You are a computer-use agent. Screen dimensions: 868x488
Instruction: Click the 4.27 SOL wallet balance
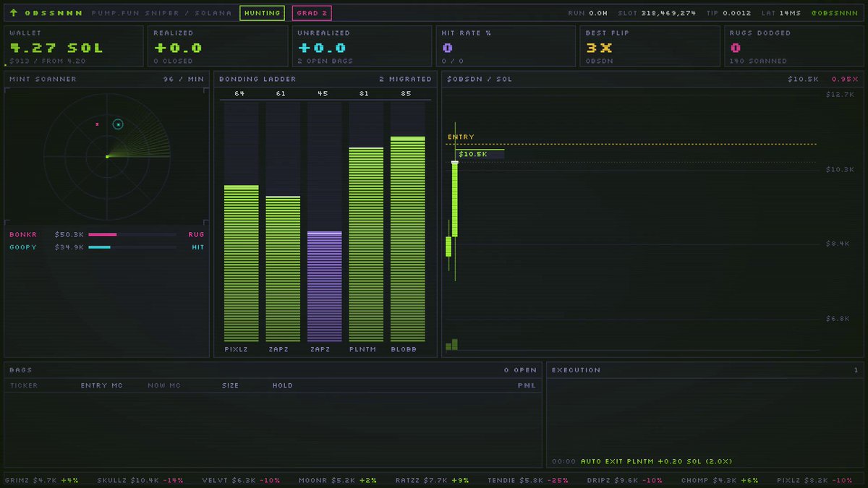pos(56,48)
